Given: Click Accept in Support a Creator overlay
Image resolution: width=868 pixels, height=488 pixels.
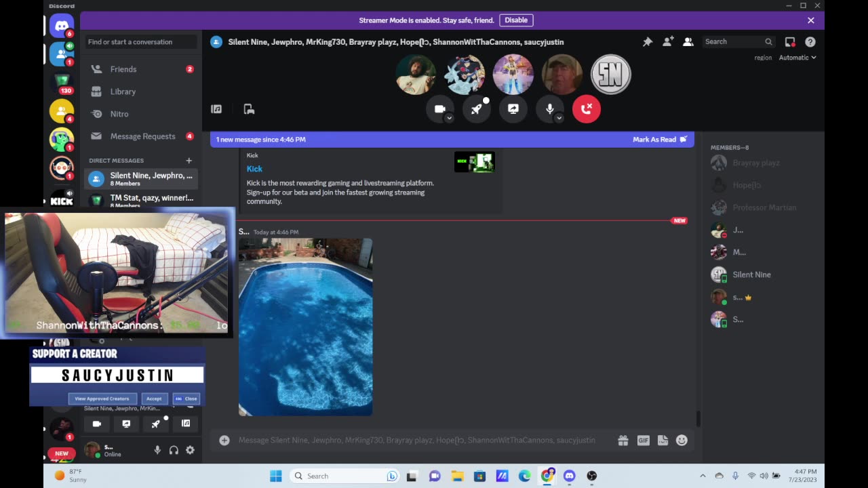Looking at the screenshot, I should pos(154,399).
